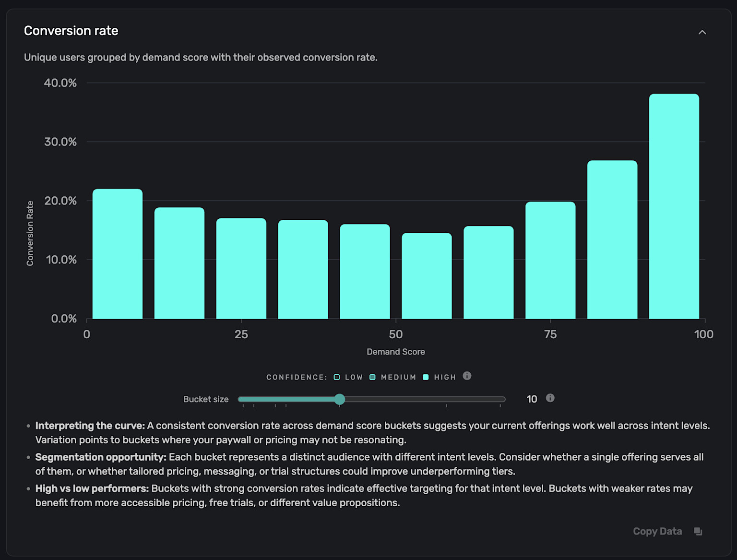This screenshot has width=737, height=560.
Task: Click the shortest bar near demand score 55
Action: point(427,274)
